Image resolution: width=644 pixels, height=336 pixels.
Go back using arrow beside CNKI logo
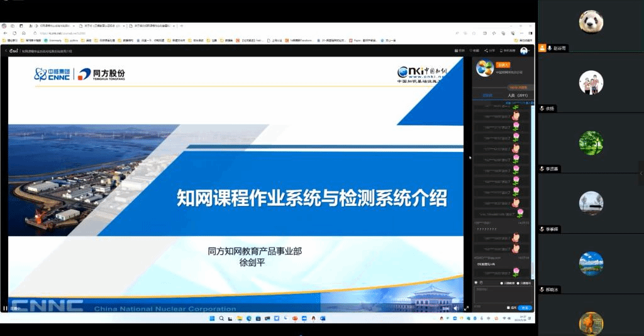5,50
